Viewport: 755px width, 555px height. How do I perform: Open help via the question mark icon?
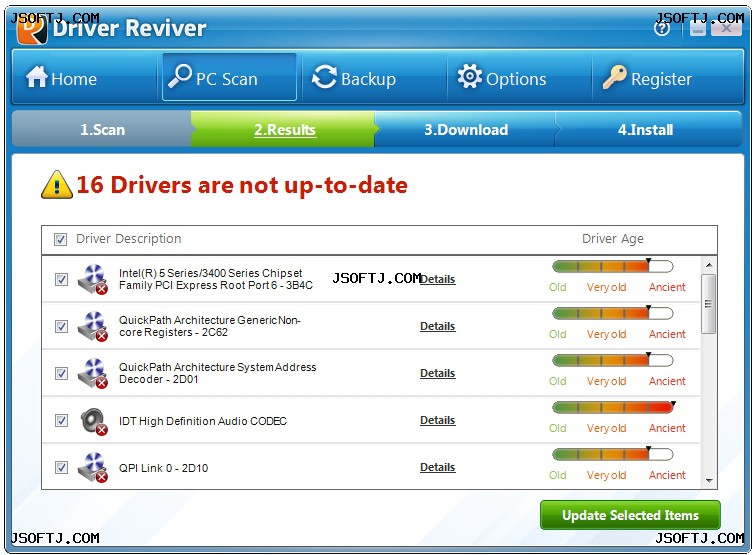click(662, 28)
